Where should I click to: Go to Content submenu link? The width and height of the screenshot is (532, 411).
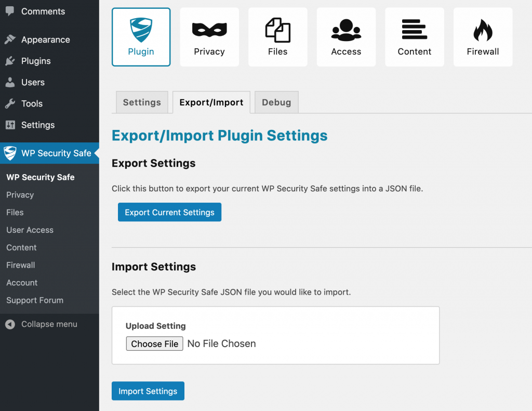coord(21,247)
